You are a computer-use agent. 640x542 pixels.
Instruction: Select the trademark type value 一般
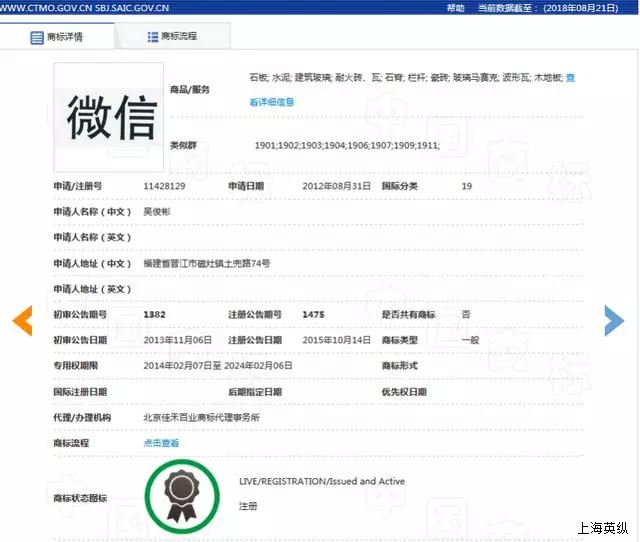coord(470,340)
